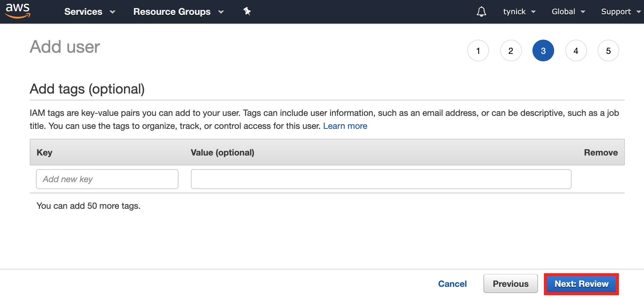Open the Support dropdown menu

(x=621, y=12)
